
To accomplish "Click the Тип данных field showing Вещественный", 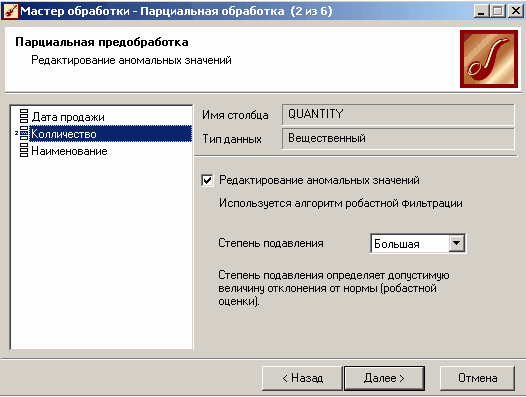I will click(x=398, y=139).
